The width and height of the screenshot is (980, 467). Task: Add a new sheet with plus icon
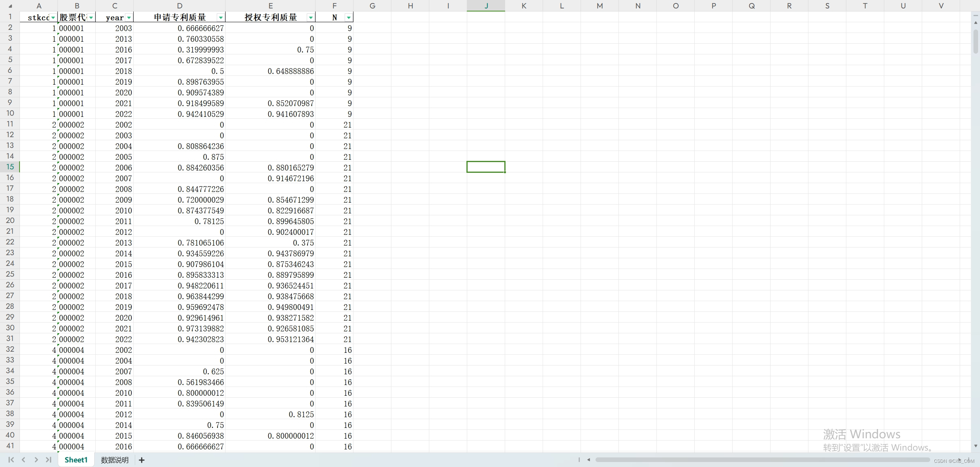pyautogui.click(x=142, y=460)
